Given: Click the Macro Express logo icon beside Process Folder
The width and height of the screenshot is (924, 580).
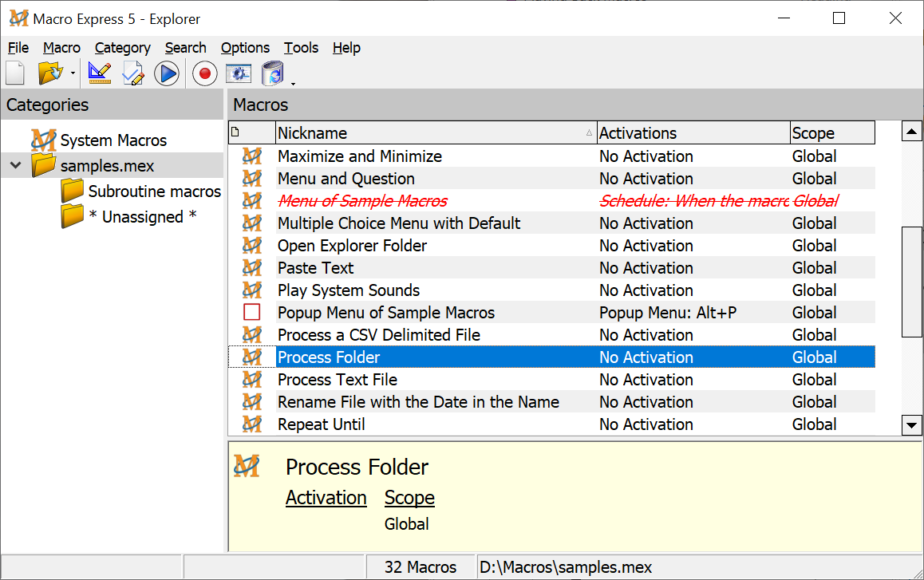Looking at the screenshot, I should [x=251, y=357].
